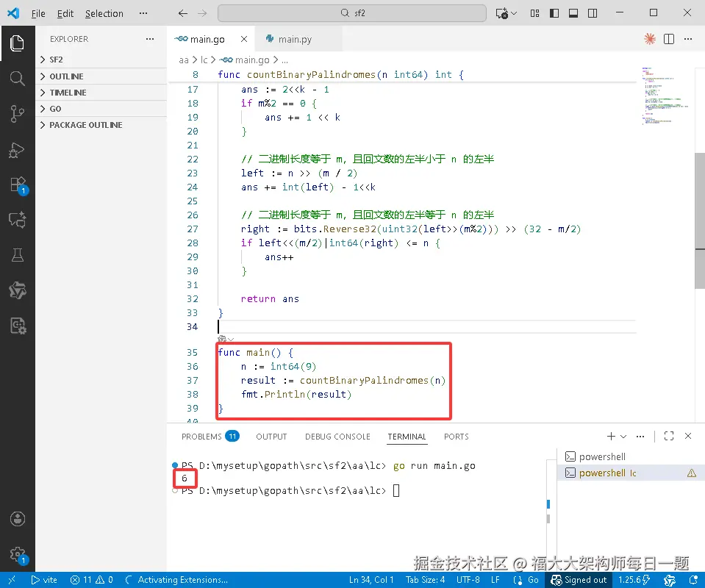Open the Run and Debug view
This screenshot has width=705, height=588.
(17, 150)
